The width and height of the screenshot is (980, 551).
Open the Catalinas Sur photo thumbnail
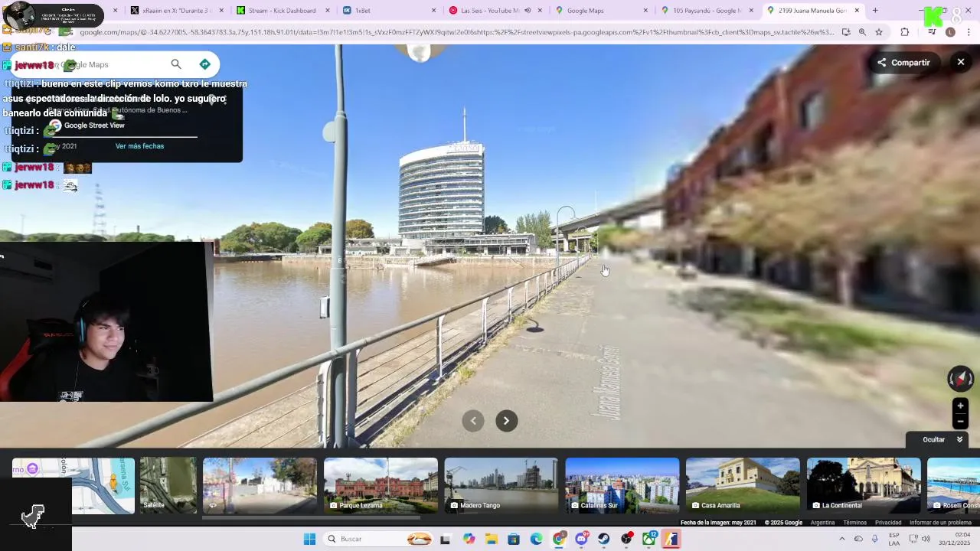coord(622,485)
